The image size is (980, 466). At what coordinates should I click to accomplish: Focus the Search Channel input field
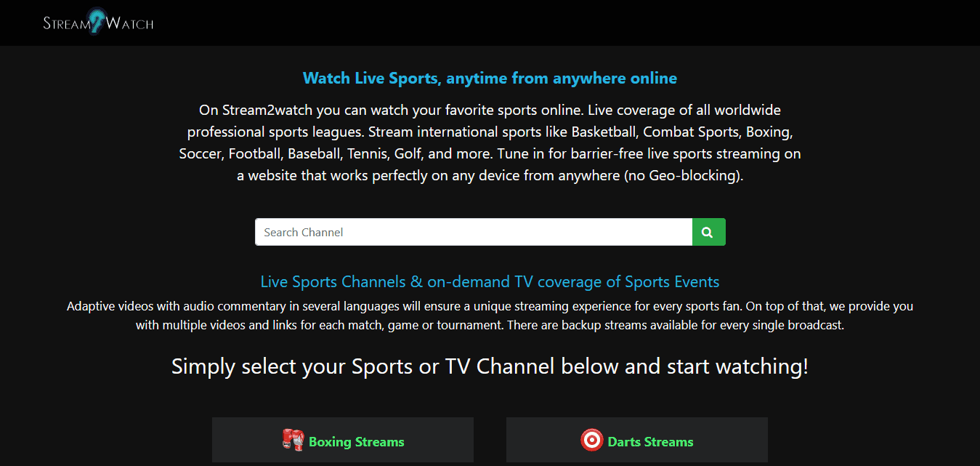click(474, 232)
